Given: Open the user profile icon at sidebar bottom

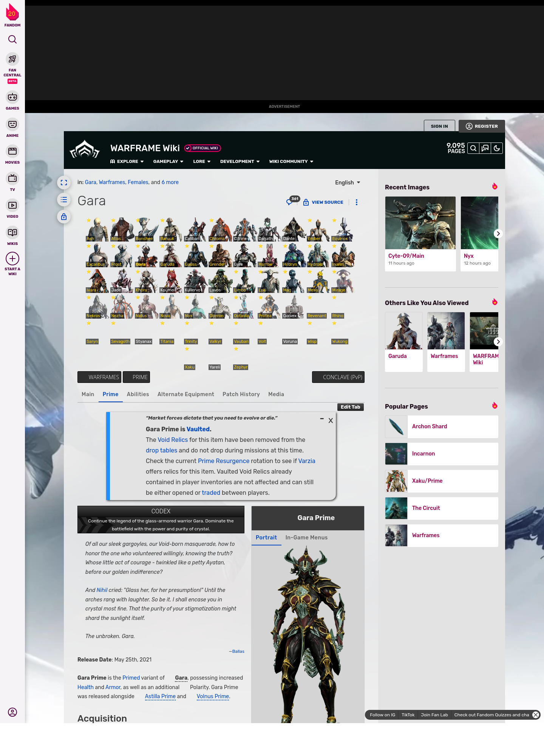Looking at the screenshot, I should tap(12, 712).
